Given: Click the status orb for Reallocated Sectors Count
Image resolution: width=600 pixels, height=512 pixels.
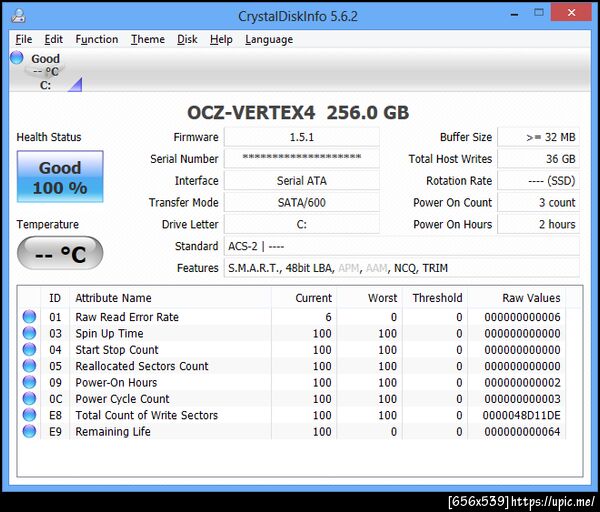Looking at the screenshot, I should pos(29,366).
